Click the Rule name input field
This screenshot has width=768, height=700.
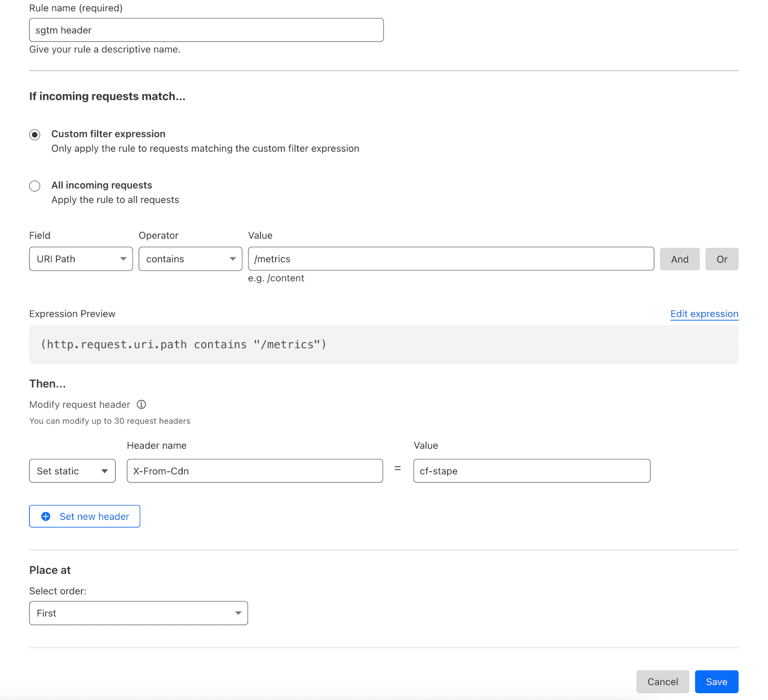tap(206, 30)
